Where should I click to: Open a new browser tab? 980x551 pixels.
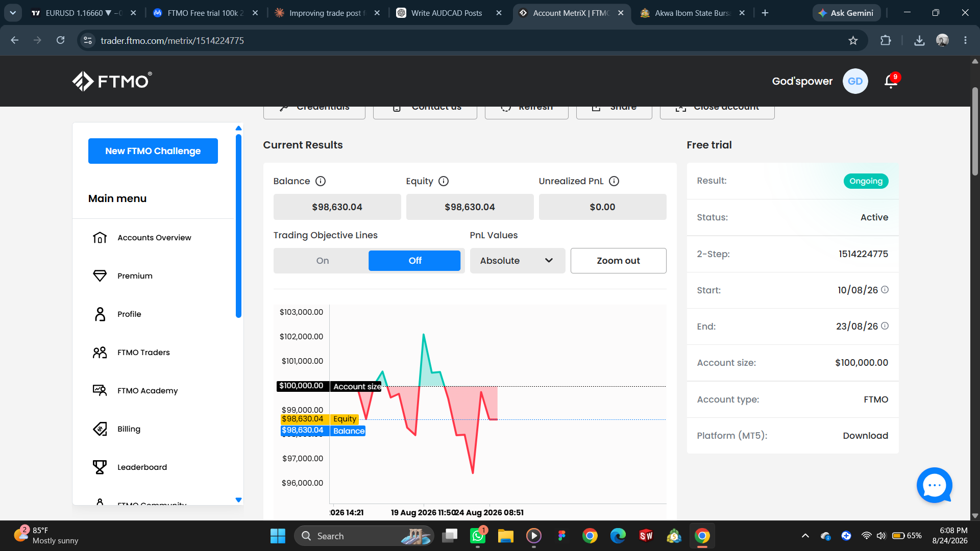[765, 13]
